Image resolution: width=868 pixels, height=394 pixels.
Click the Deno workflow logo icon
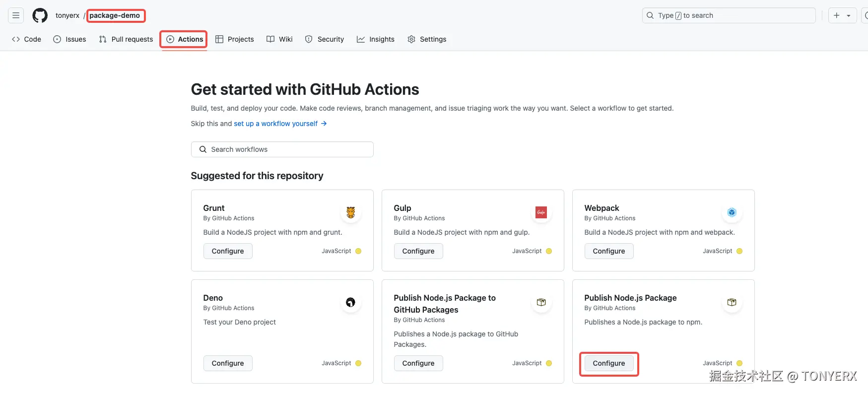(x=351, y=302)
